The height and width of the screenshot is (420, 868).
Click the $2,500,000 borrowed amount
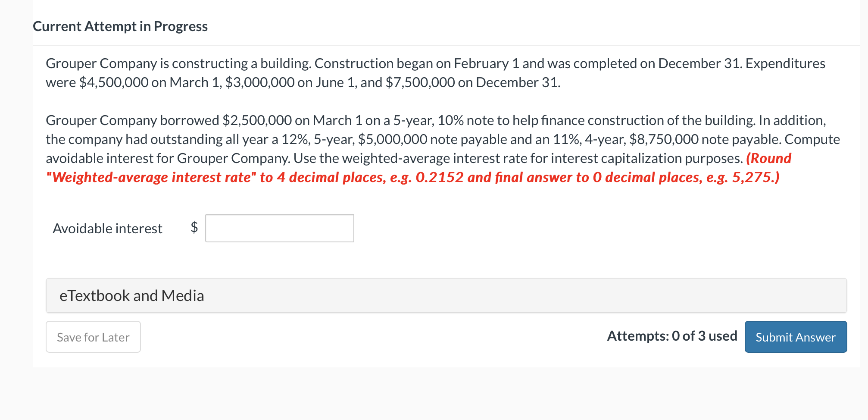pyautogui.click(x=257, y=120)
